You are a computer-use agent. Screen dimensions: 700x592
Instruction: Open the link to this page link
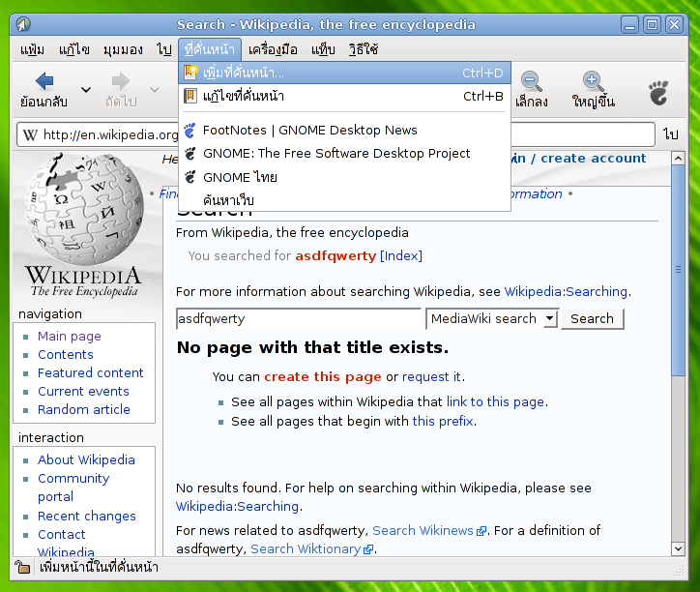pos(495,402)
